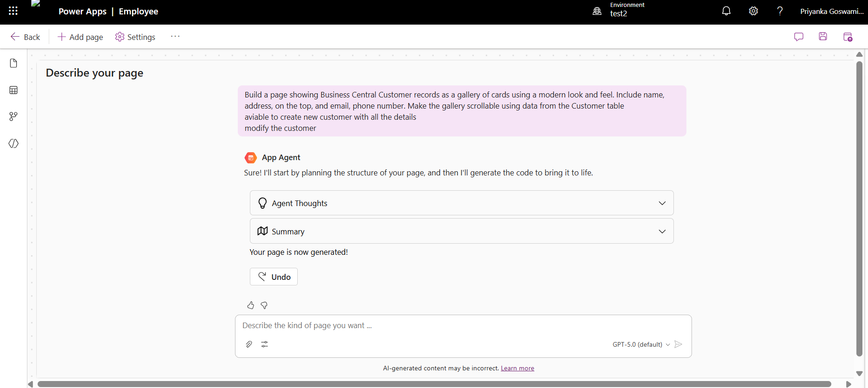Open the Learn more link
Viewport: 868px width, 388px height.
[x=517, y=369]
